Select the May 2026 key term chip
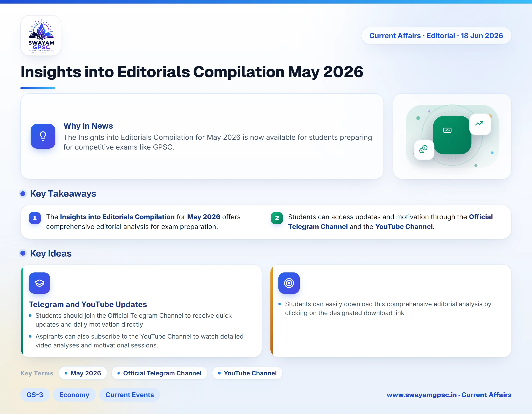Screen dimensions: 532x414 (x=83, y=373)
